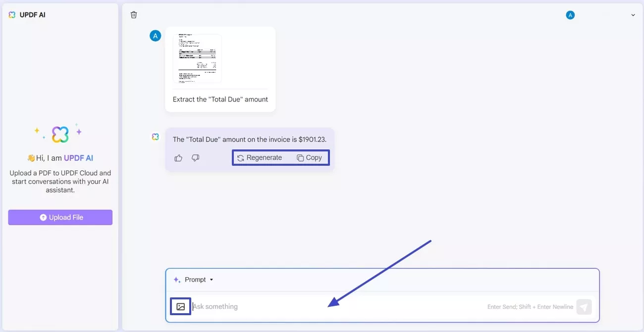644x332 pixels.
Task: Click the 'Enter Send; Shift + Enter Newline' hint
Action: click(530, 307)
